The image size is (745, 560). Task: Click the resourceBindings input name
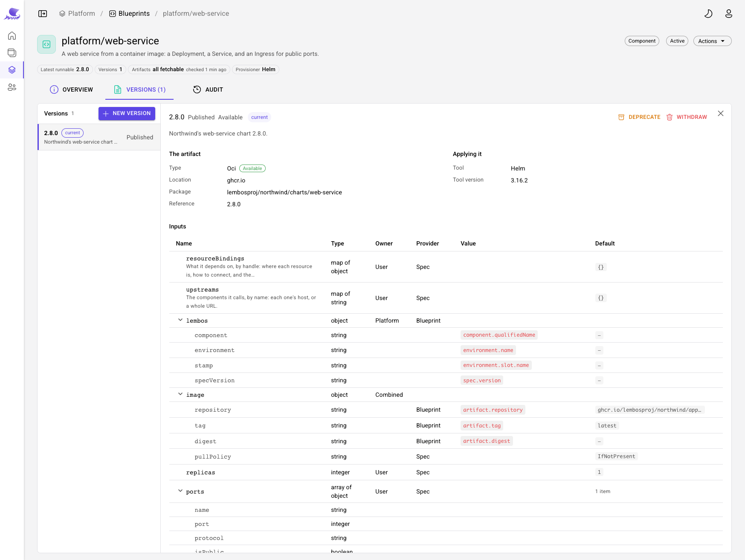(x=215, y=259)
